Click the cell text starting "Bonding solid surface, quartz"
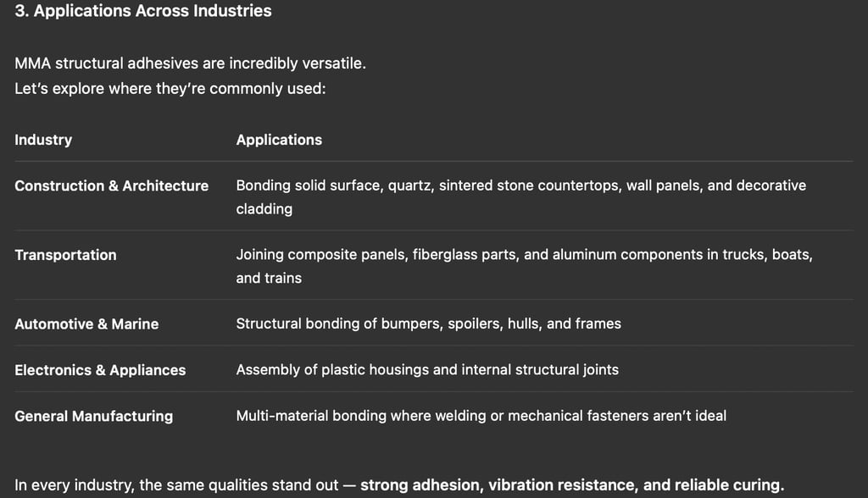 [x=520, y=185]
